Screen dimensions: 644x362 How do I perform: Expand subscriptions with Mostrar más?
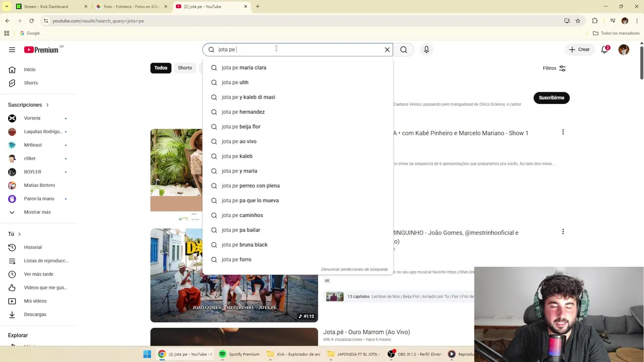[38, 212]
